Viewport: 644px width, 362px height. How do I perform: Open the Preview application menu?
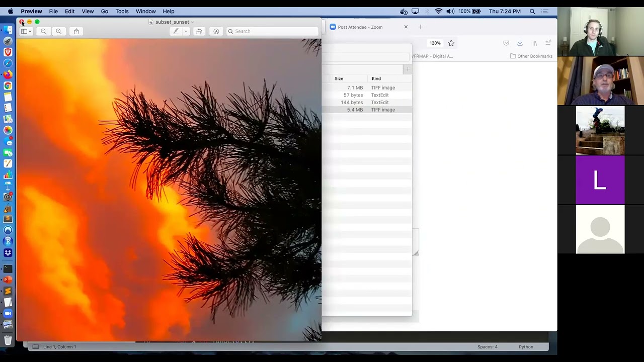tap(31, 11)
